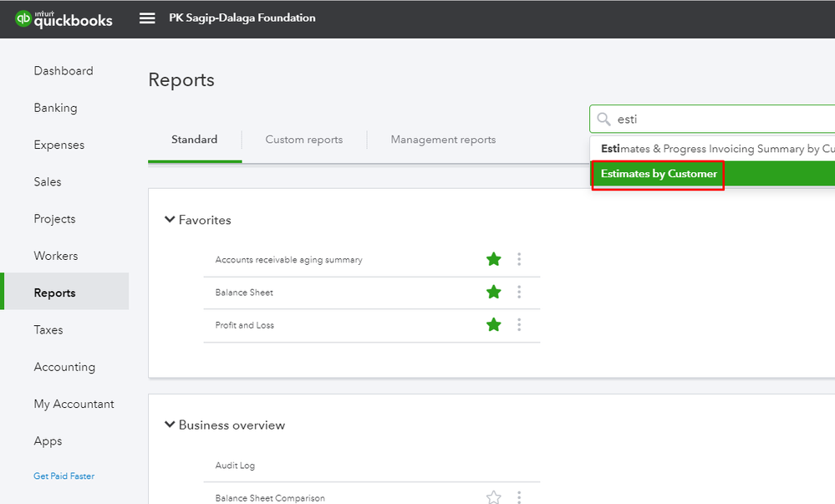Unfavorite the Profit and Loss star
Viewport: 835px width, 504px height.
click(x=494, y=324)
